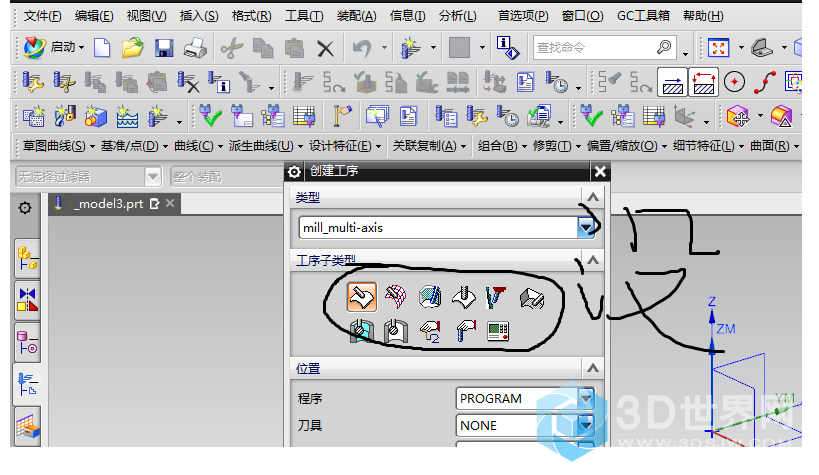Select the Zlevel 5-axis subtype icon
The height and width of the screenshot is (475, 819).
(496, 297)
